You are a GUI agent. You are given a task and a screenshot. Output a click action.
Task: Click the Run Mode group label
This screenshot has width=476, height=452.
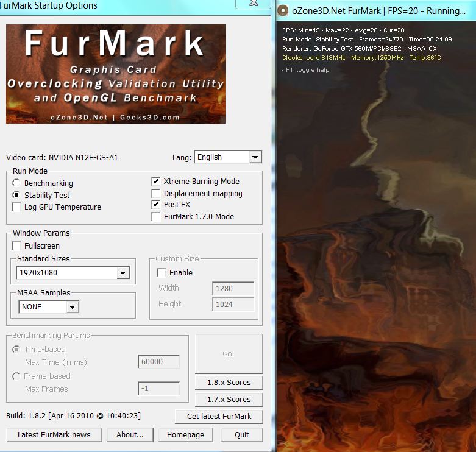(x=30, y=171)
